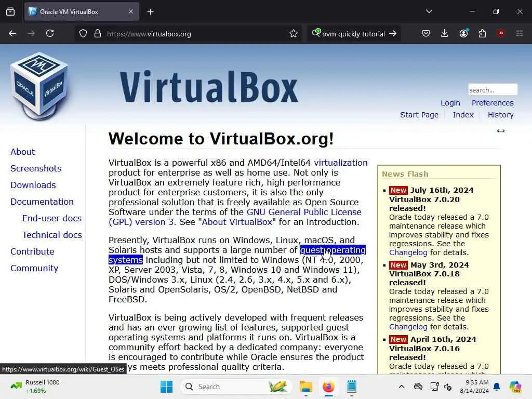Screen dimensions: 532x399
Task: Click the Windows Start button
Action: 166,387
